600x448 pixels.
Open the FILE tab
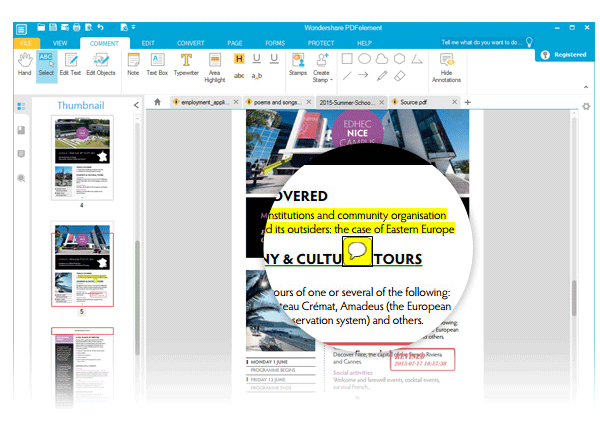[x=26, y=43]
